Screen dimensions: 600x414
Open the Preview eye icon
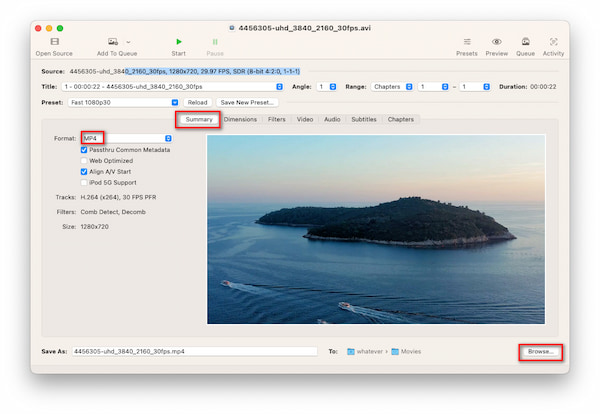497,41
